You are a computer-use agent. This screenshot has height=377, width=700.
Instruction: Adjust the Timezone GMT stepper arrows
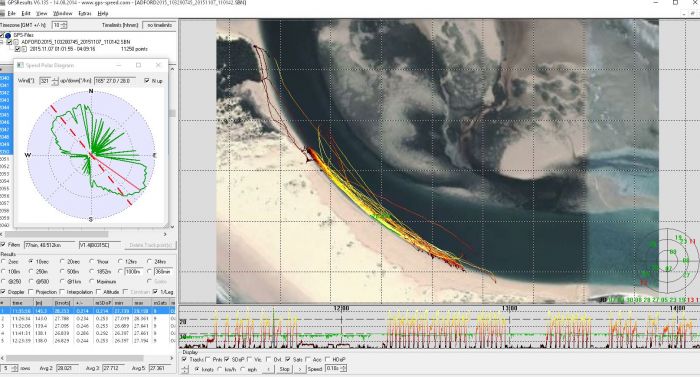click(x=64, y=25)
